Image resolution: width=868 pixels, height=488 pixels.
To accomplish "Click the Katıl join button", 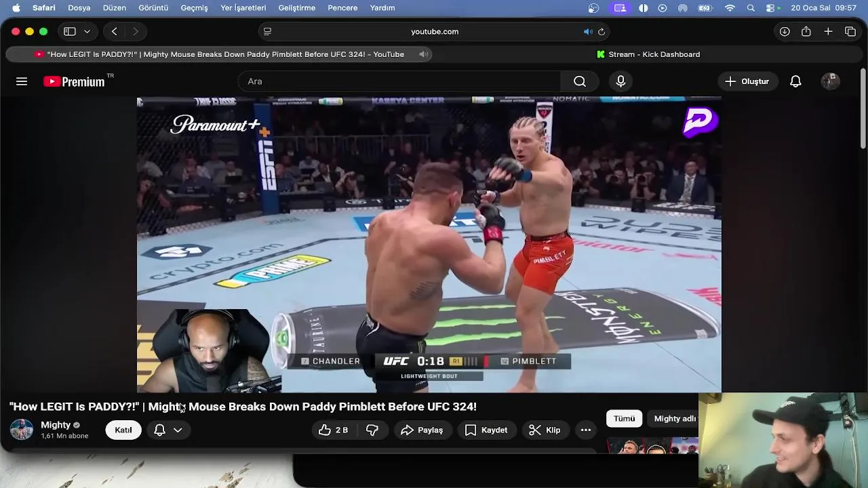I will 123,430.
